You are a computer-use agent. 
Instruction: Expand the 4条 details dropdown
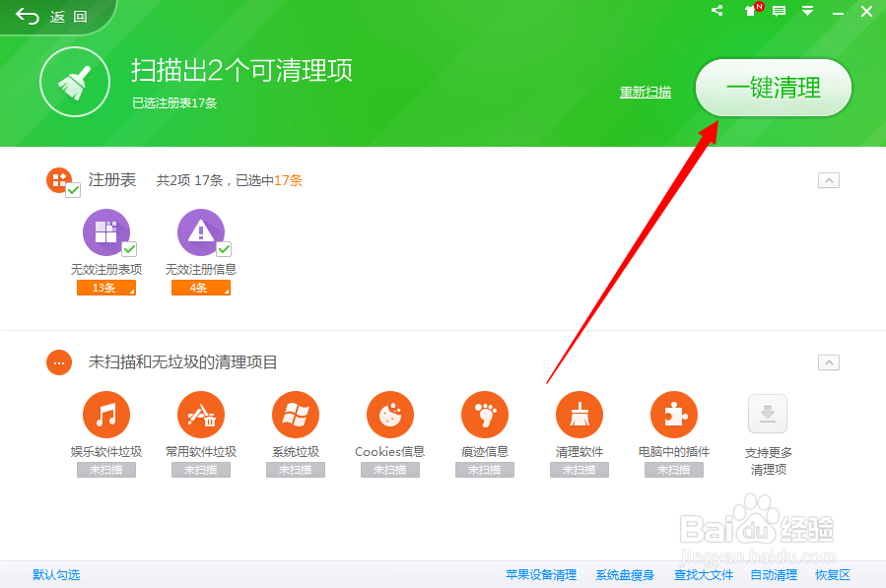tap(201, 288)
